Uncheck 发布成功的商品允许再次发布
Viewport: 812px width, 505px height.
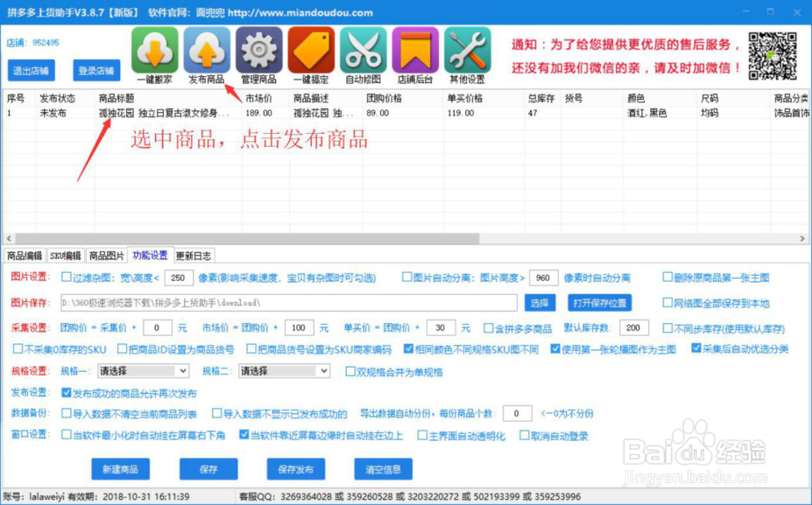67,393
